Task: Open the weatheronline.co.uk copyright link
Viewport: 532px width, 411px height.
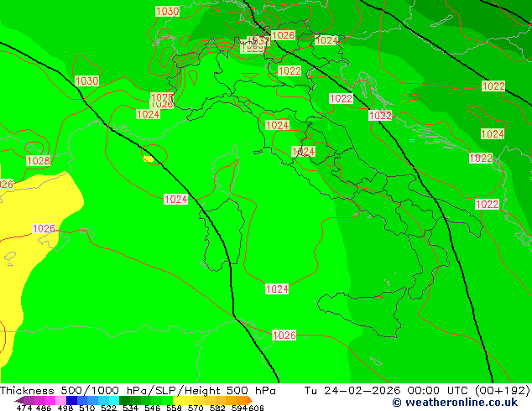Action: [455, 403]
